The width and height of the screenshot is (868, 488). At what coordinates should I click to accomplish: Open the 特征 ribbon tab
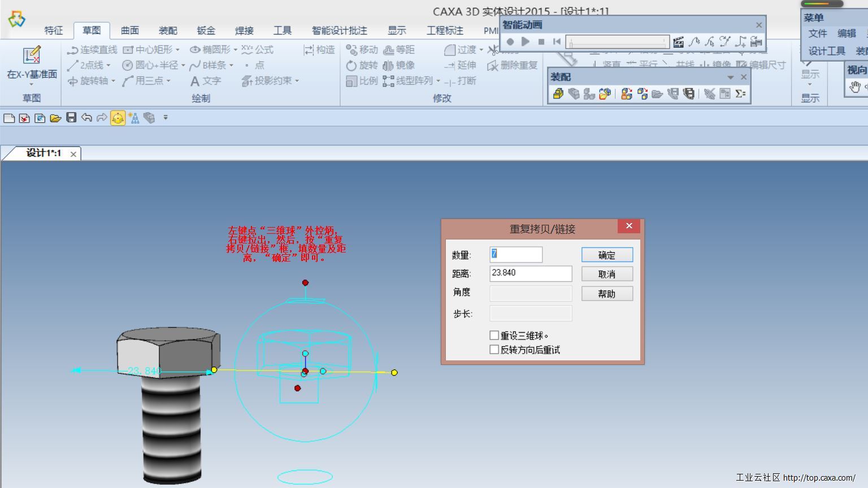[54, 30]
